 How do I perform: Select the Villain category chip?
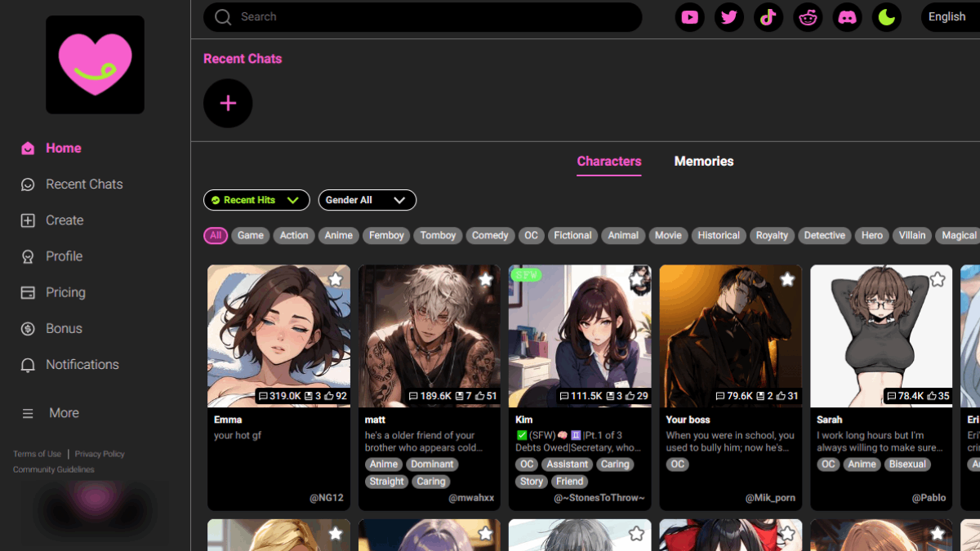[x=912, y=235]
